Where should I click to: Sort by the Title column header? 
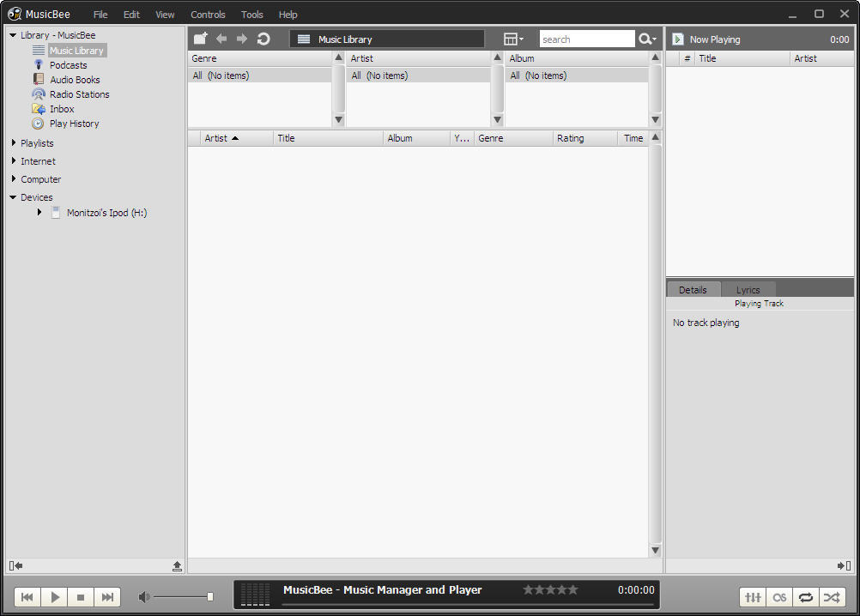[x=328, y=138]
